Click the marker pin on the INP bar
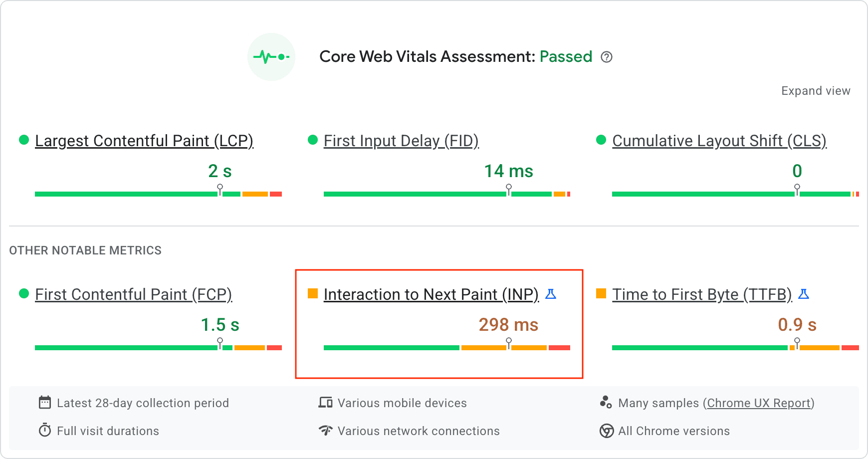The image size is (868, 459). 509,342
